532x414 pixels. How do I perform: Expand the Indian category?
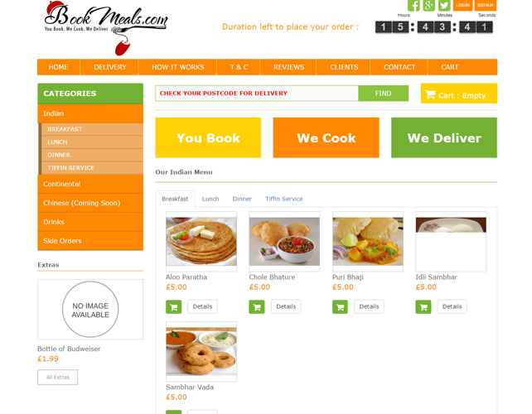pyautogui.click(x=90, y=113)
